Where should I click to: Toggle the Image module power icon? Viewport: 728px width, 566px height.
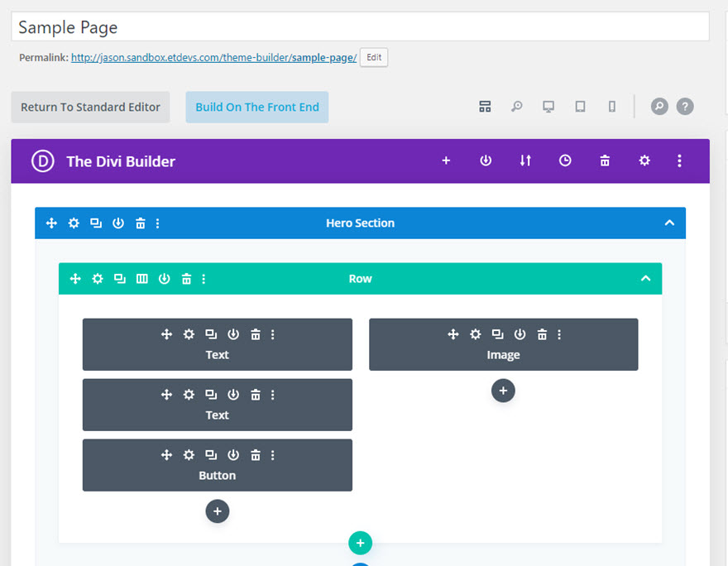520,334
